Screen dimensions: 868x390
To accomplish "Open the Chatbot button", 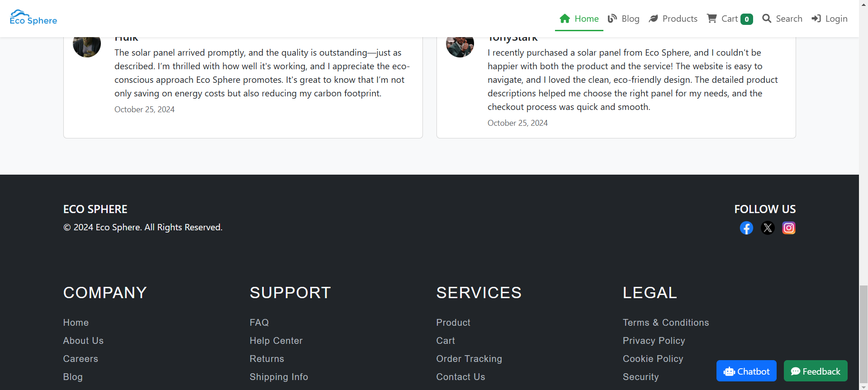I will [x=746, y=371].
